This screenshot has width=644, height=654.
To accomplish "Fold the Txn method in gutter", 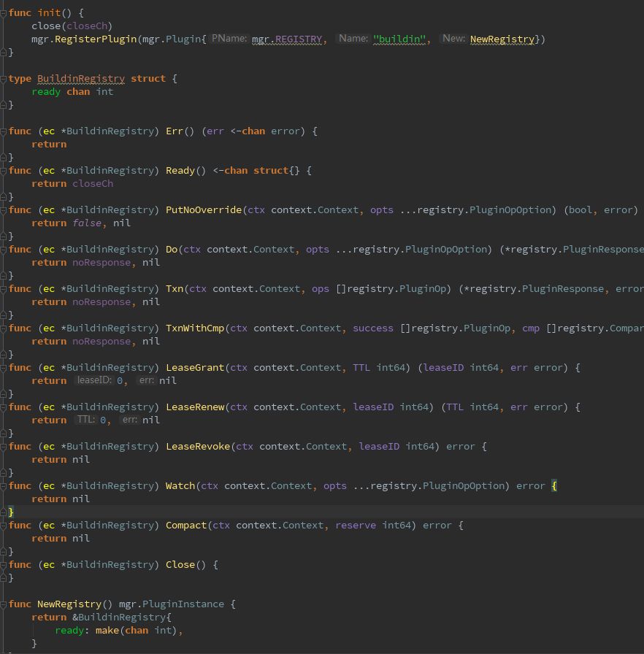I will pyautogui.click(x=4, y=289).
